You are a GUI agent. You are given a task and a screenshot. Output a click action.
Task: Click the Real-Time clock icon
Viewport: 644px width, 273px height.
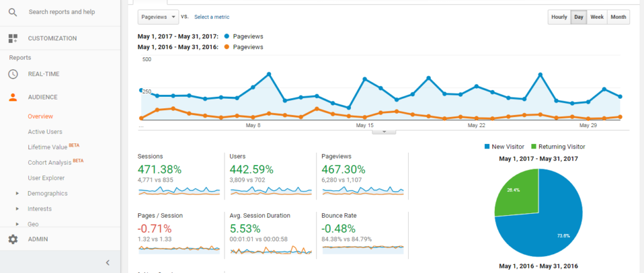(x=13, y=74)
